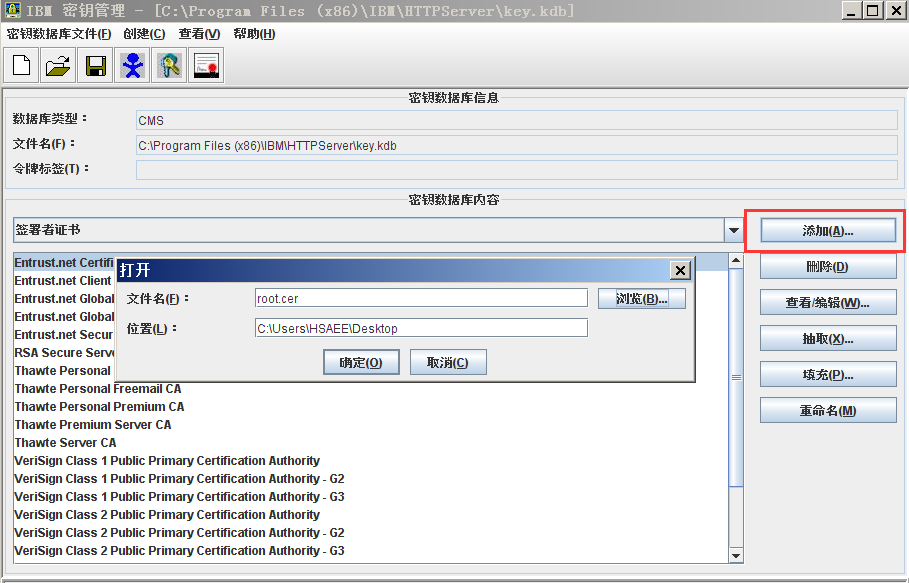Click the keys toolbar icon
The image size is (909, 583).
pos(169,66)
